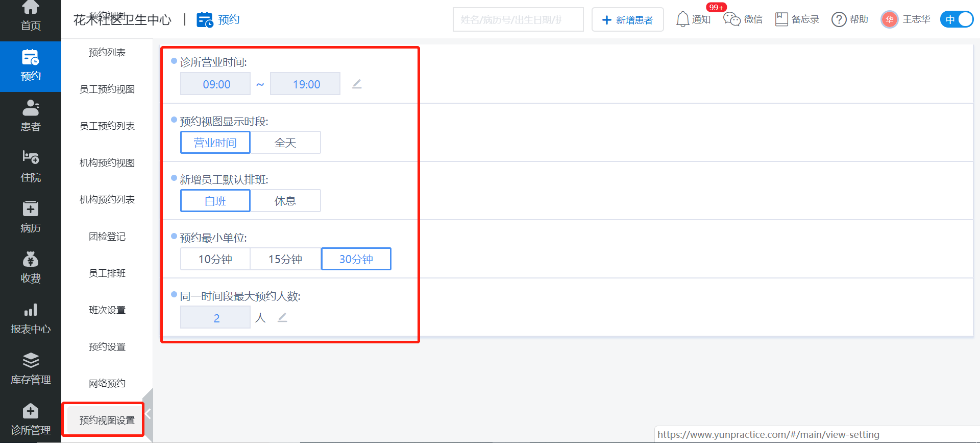
Task: Edit clinic business hours with pencil icon
Action: 357,84
